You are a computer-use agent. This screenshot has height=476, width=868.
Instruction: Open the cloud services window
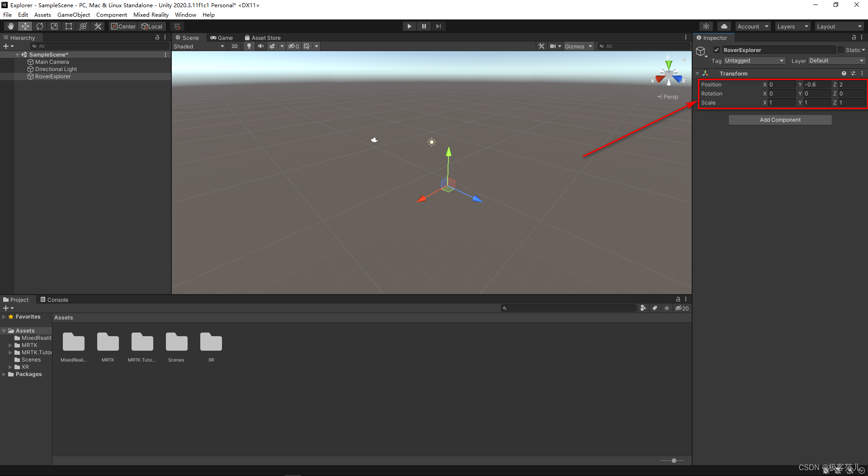click(x=724, y=26)
